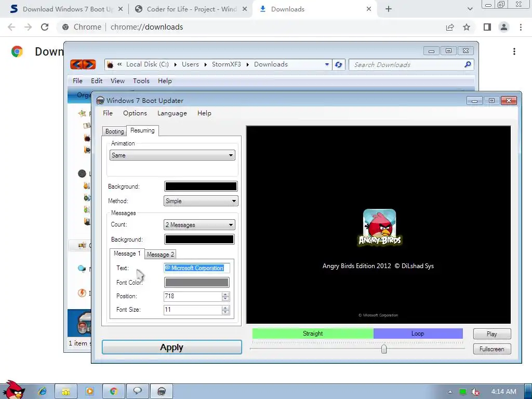
Task: Decrease Font Size with the down arrow
Action: [x=225, y=312]
